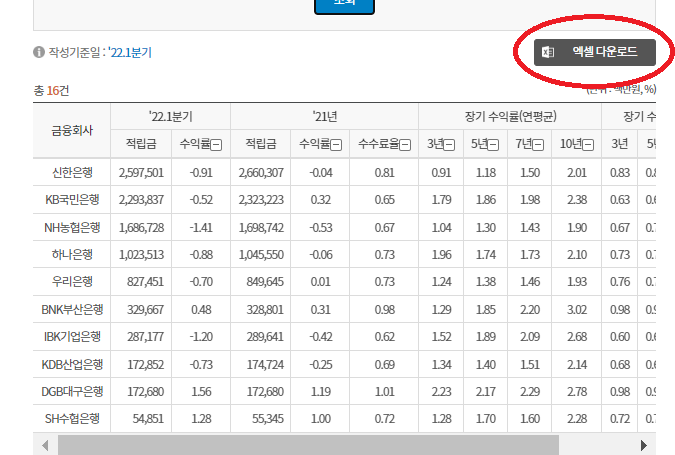Click the right scroll arrow of table
The width and height of the screenshot is (675, 455).
[644, 445]
